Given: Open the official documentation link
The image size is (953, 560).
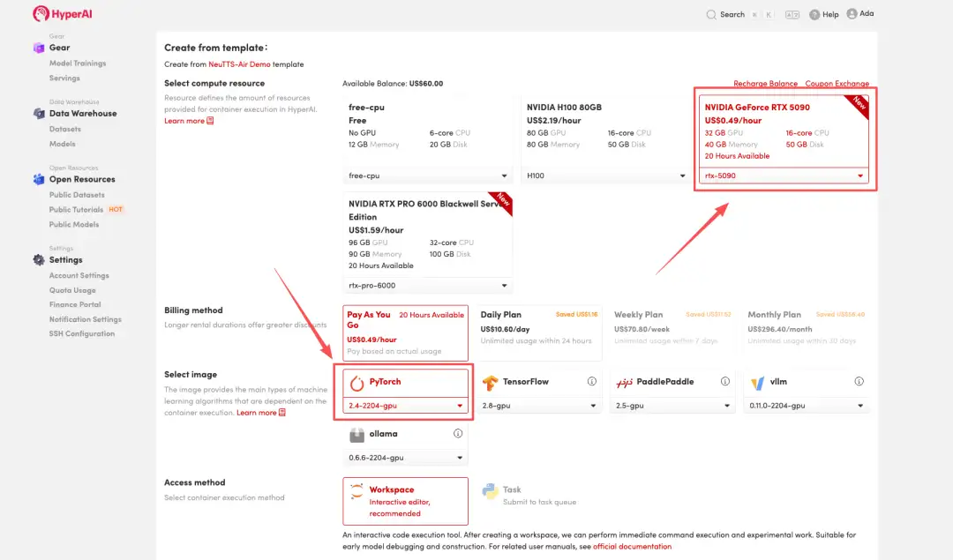Looking at the screenshot, I should [632, 546].
